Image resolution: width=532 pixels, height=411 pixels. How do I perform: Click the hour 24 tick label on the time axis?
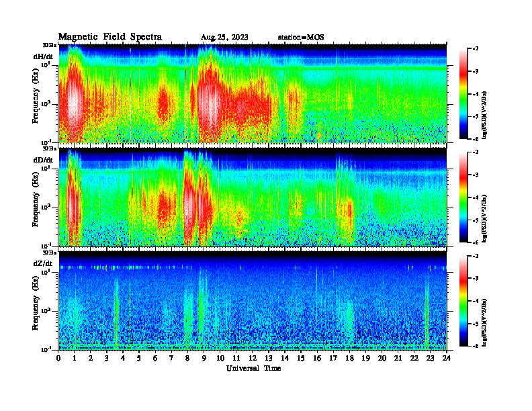[x=447, y=358]
